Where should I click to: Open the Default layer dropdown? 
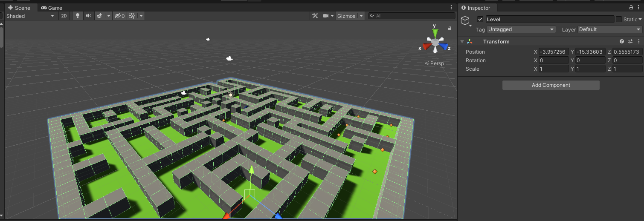tap(609, 29)
